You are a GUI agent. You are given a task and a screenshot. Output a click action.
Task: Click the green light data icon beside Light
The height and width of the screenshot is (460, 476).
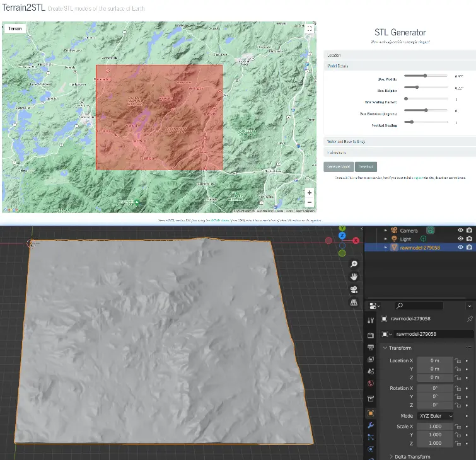tap(423, 239)
